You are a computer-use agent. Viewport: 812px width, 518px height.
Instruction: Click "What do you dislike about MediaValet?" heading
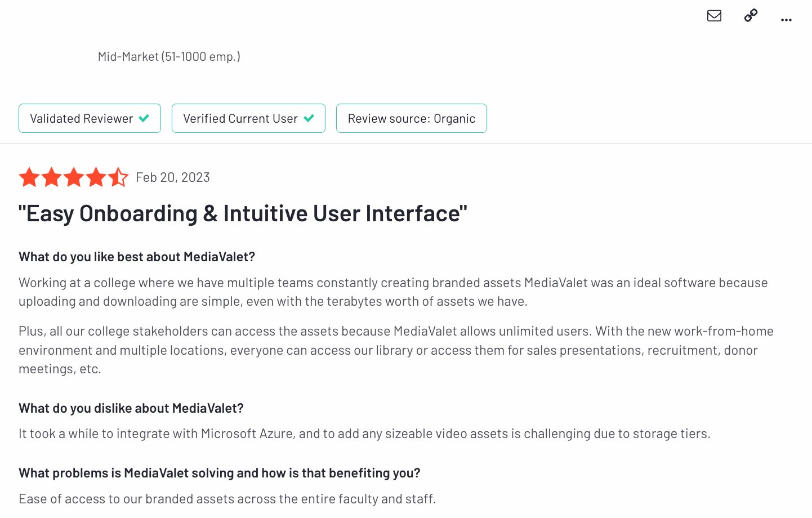(131, 408)
